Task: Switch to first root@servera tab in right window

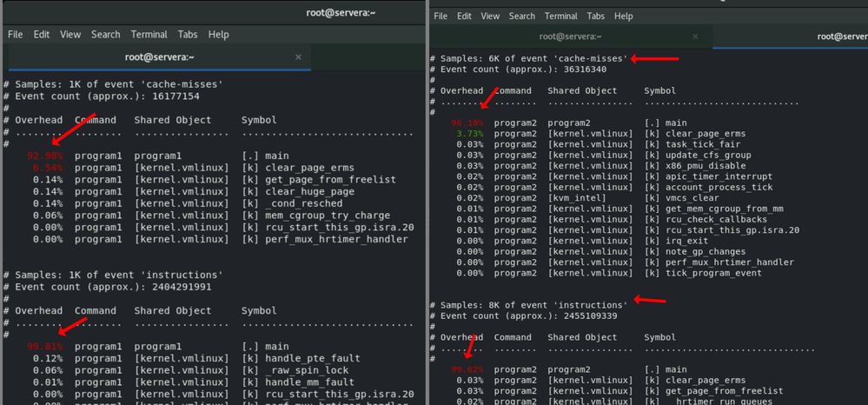Action: [574, 36]
